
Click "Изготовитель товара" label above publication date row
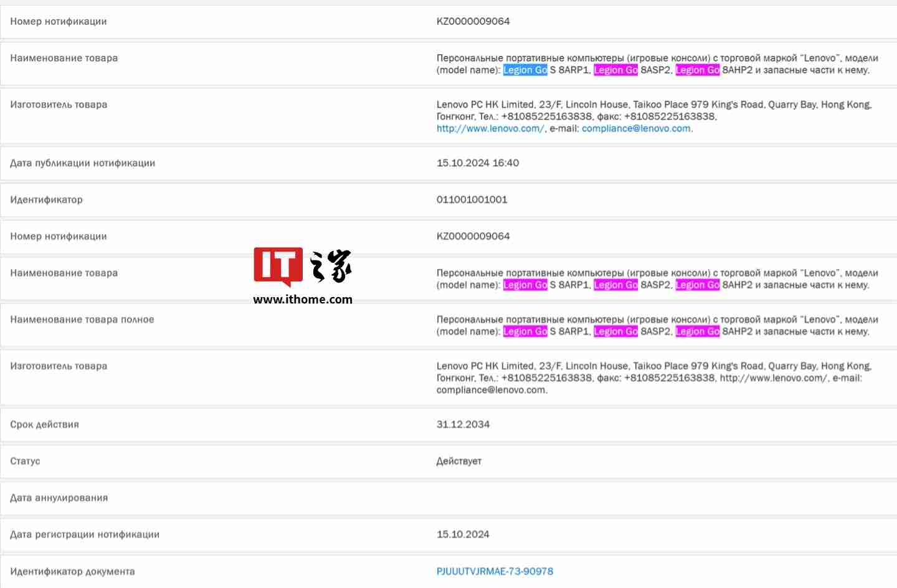[59, 105]
